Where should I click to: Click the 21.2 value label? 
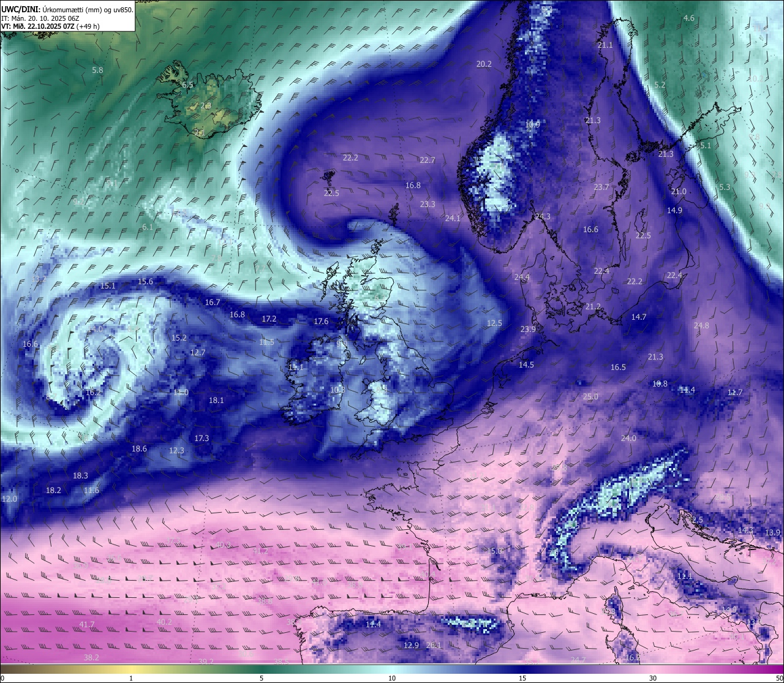pos(593,307)
